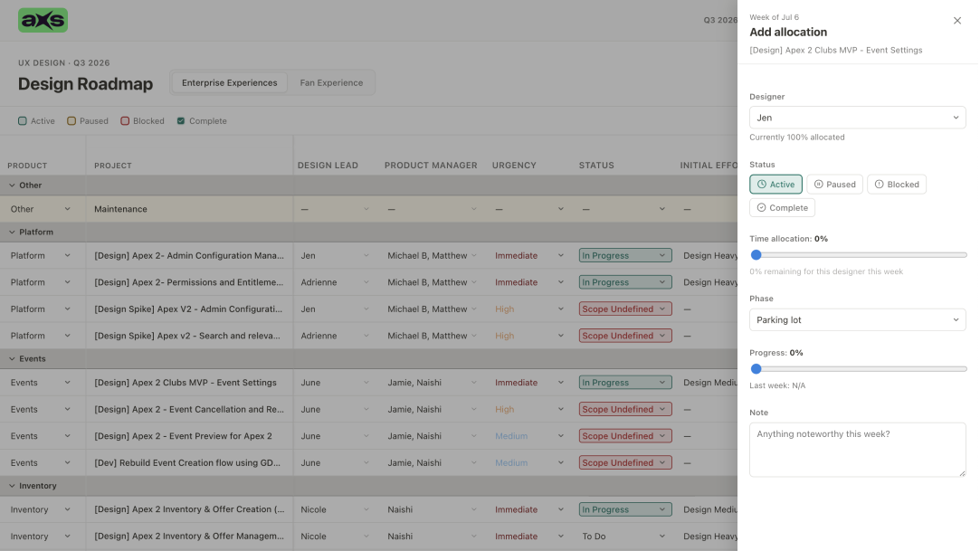Toggle the Complete filter checkbox
Viewport: 980px width, 551px height.
[181, 120]
